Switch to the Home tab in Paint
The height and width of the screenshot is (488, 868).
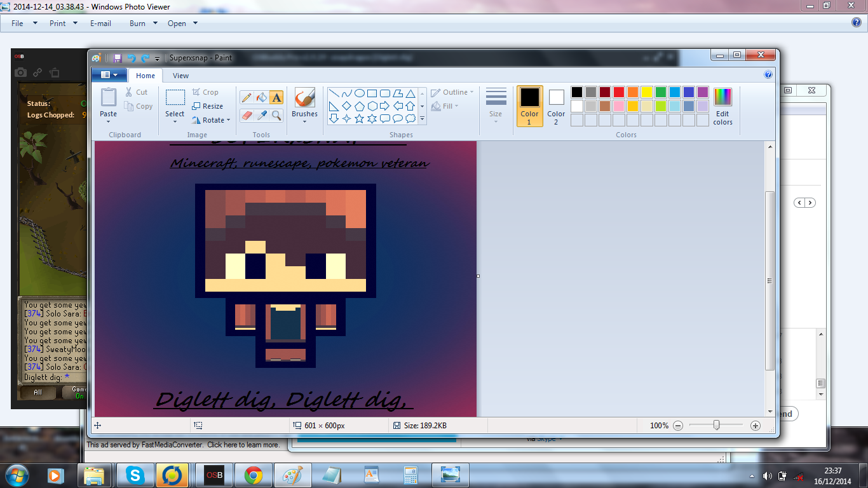[x=146, y=76]
